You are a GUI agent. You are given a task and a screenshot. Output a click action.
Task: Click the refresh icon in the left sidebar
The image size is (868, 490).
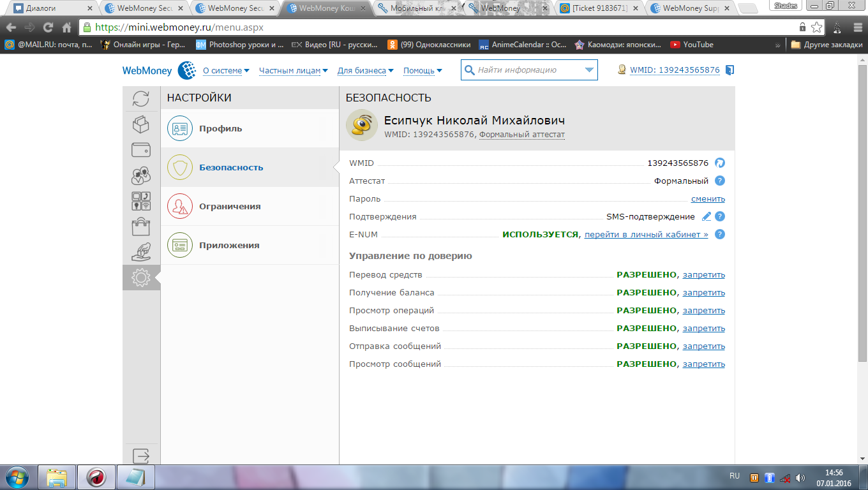(141, 99)
